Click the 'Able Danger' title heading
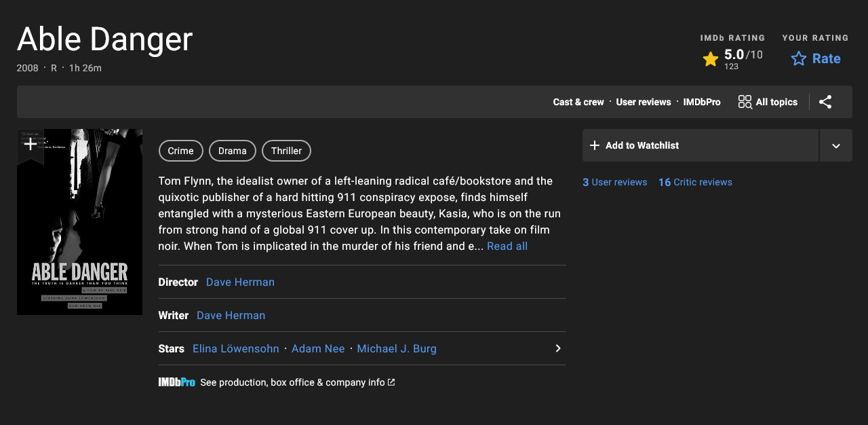 click(105, 39)
